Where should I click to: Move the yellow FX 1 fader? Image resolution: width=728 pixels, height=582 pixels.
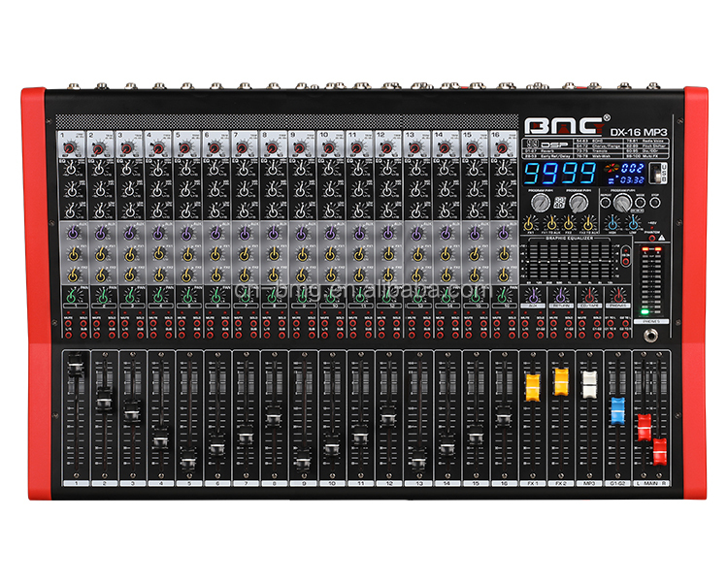pos(533,387)
